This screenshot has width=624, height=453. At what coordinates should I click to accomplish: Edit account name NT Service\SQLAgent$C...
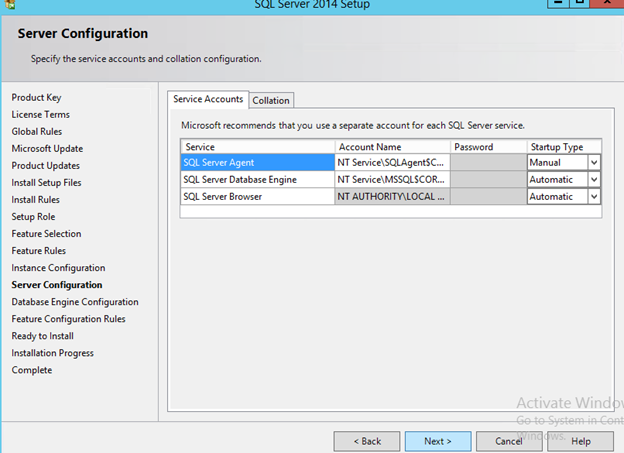pyautogui.click(x=392, y=162)
